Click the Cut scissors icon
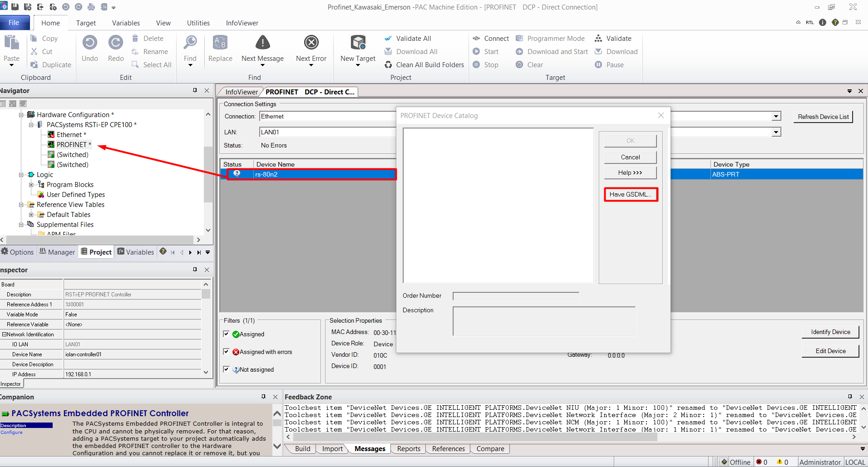 coord(34,52)
